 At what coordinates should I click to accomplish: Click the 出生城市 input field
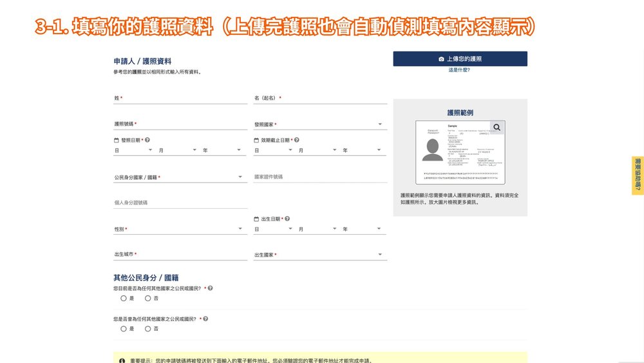[180, 255]
